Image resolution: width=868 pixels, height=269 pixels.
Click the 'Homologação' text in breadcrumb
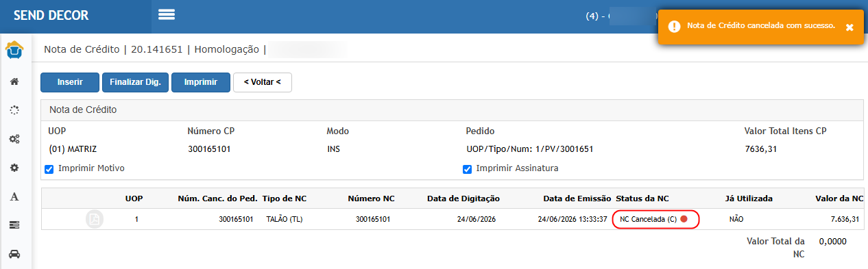coord(227,49)
